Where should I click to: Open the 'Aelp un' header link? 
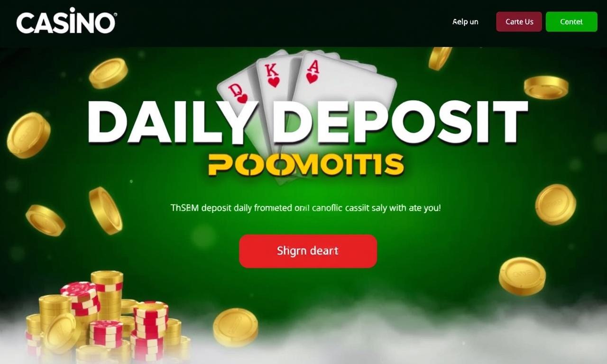[x=465, y=22]
